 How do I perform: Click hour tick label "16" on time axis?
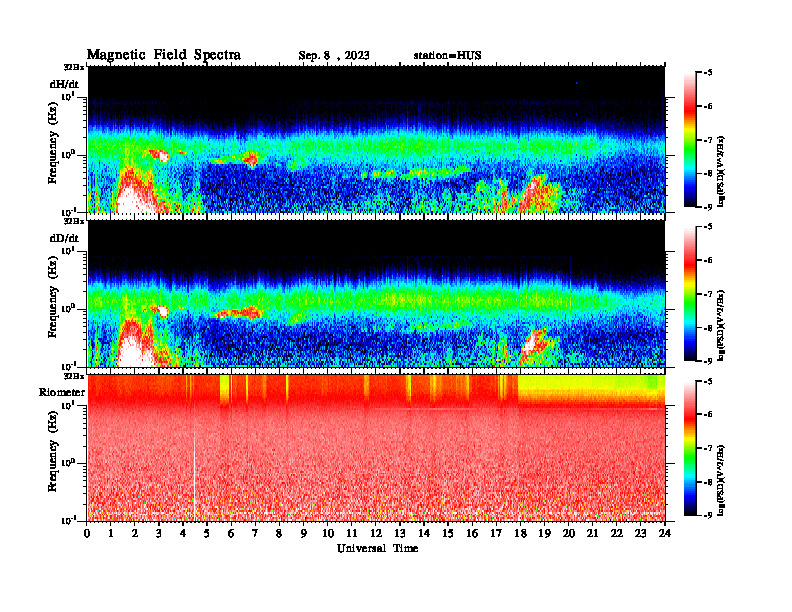[x=472, y=533]
